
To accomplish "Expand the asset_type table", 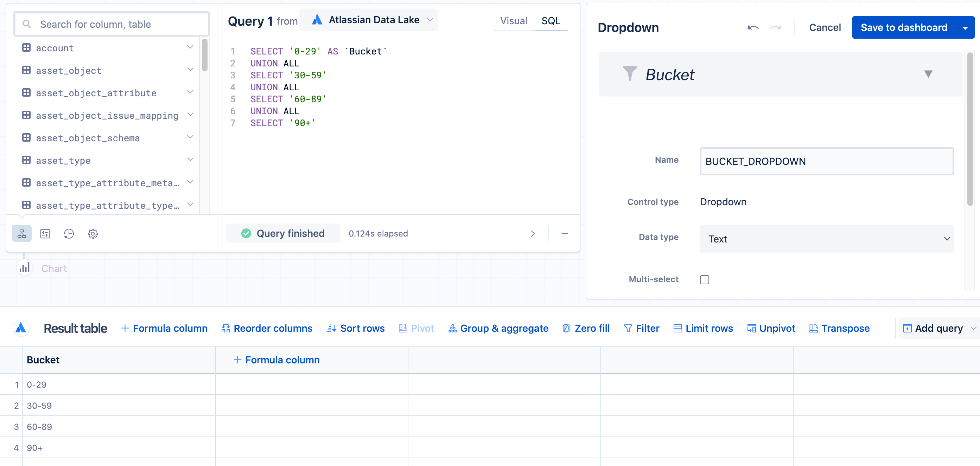I will click(x=190, y=160).
